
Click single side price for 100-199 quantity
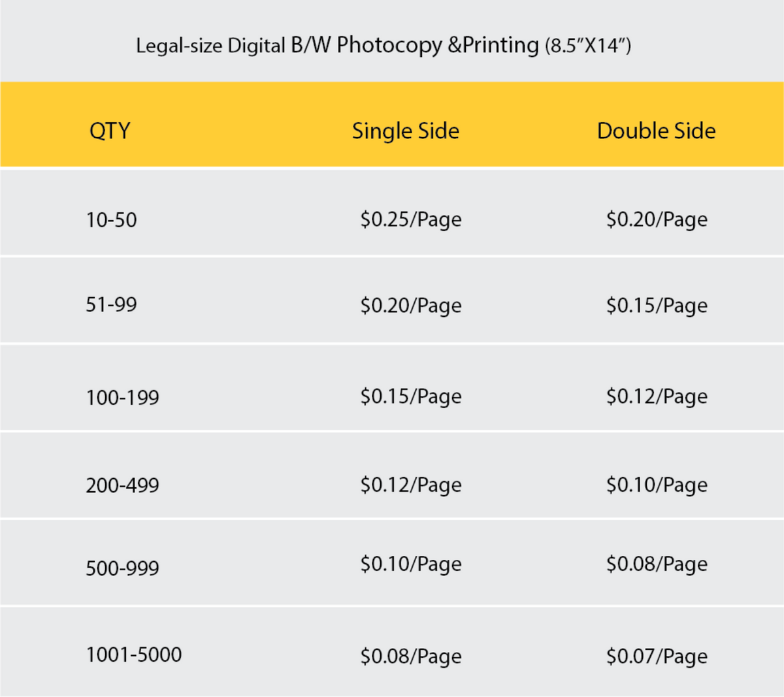point(411,397)
